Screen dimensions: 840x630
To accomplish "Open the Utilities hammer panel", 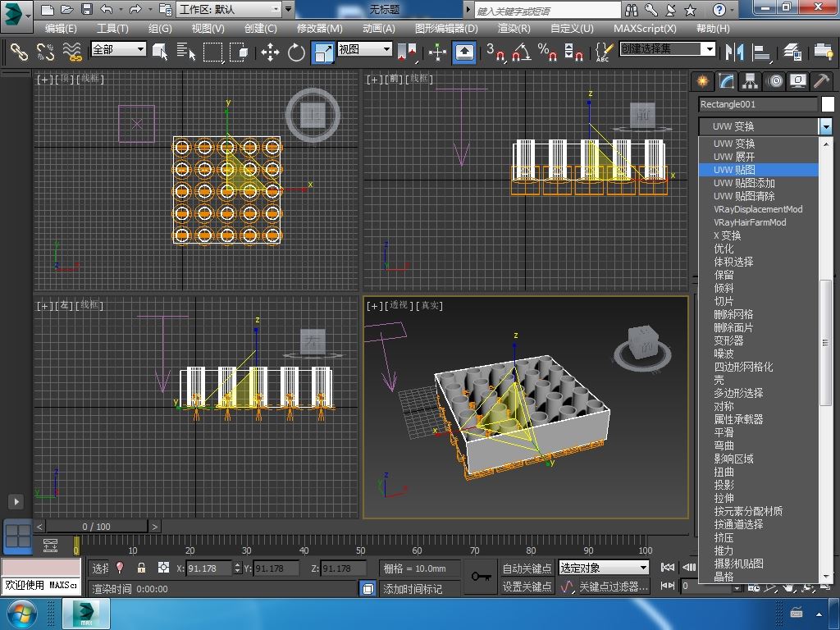I will (821, 81).
